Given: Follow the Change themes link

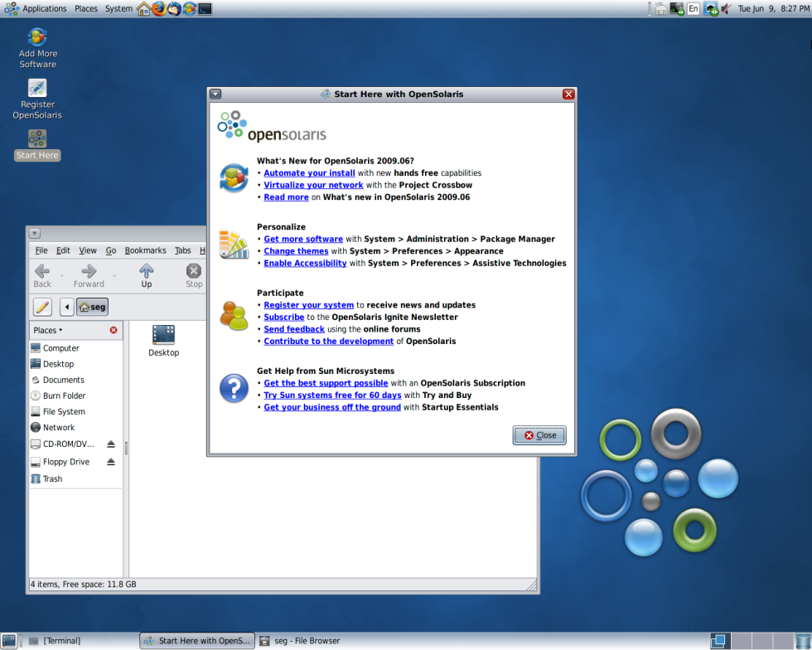Looking at the screenshot, I should point(296,250).
